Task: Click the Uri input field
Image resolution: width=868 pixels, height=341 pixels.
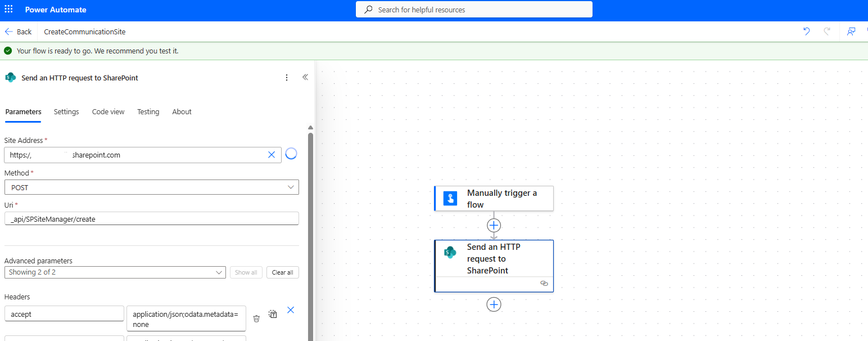Action: (151, 219)
